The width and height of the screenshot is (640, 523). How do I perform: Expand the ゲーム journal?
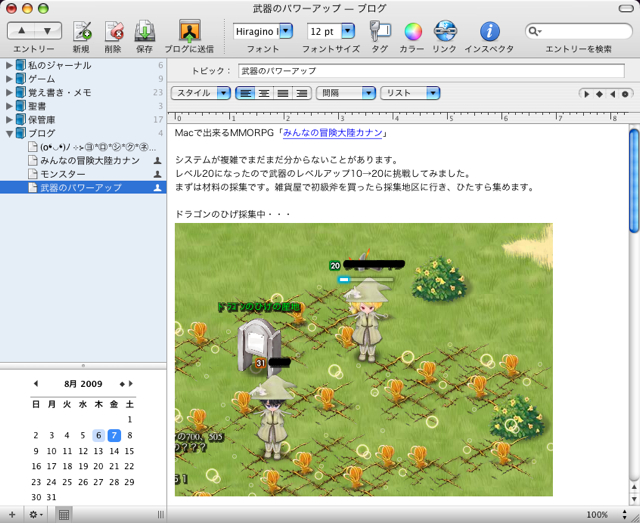[9, 79]
